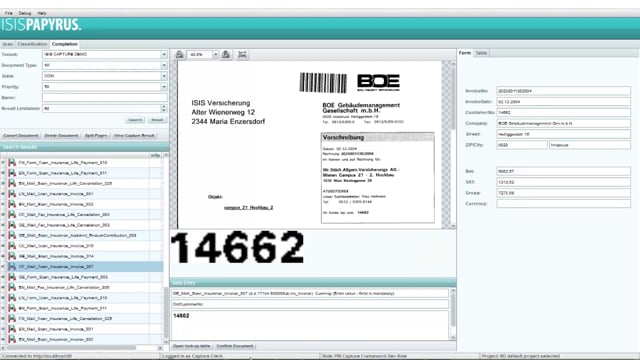Open the File menu
The image size is (640, 360).
[x=9, y=13]
